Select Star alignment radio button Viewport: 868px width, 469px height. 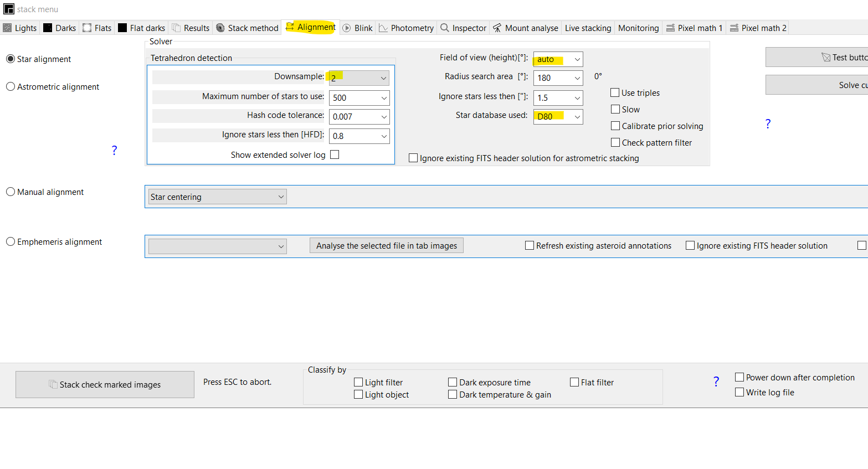11,59
